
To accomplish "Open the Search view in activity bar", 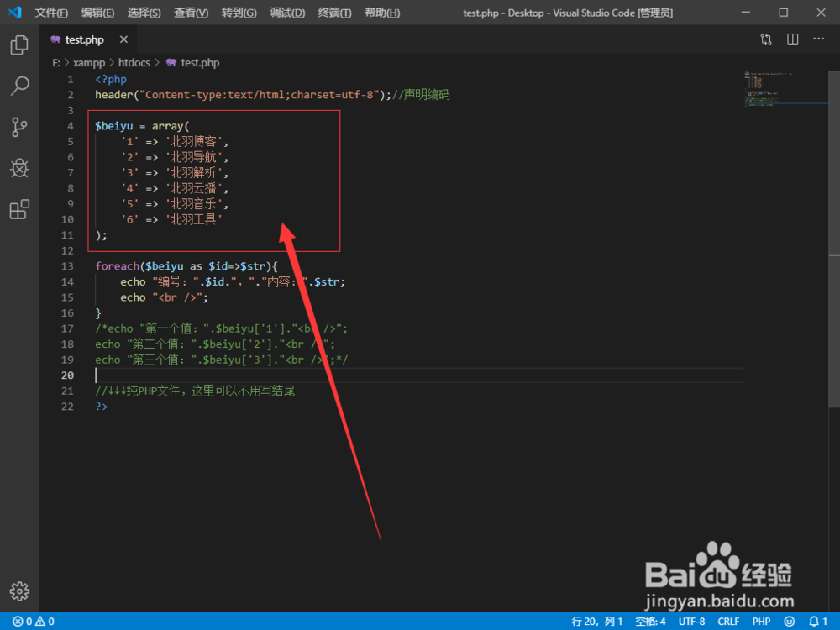I will point(19,86).
